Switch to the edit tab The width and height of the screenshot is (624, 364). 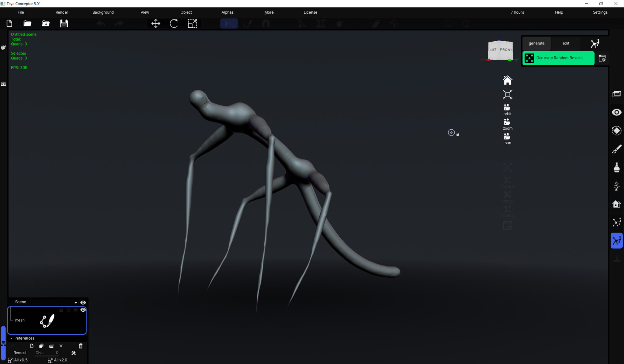[x=565, y=43]
